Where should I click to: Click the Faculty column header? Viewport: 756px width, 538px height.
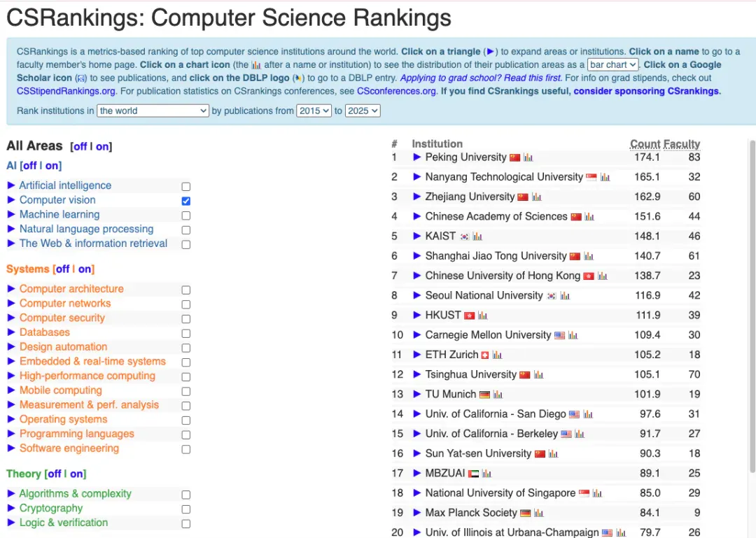(x=682, y=144)
